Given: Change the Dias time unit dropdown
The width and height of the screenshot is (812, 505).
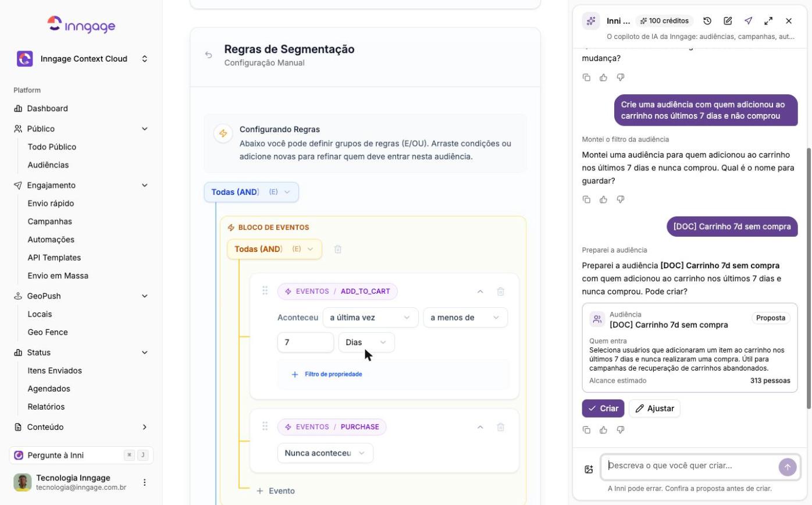Looking at the screenshot, I should (x=366, y=342).
